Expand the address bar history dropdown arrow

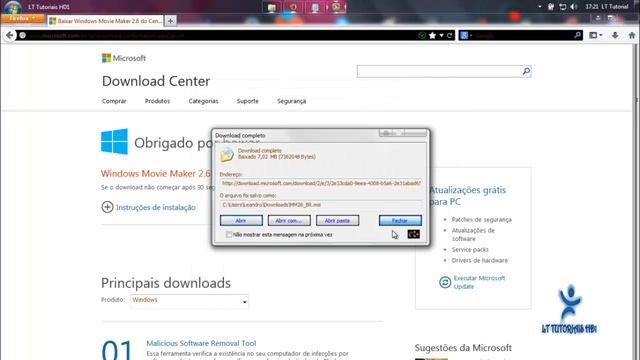441,36
